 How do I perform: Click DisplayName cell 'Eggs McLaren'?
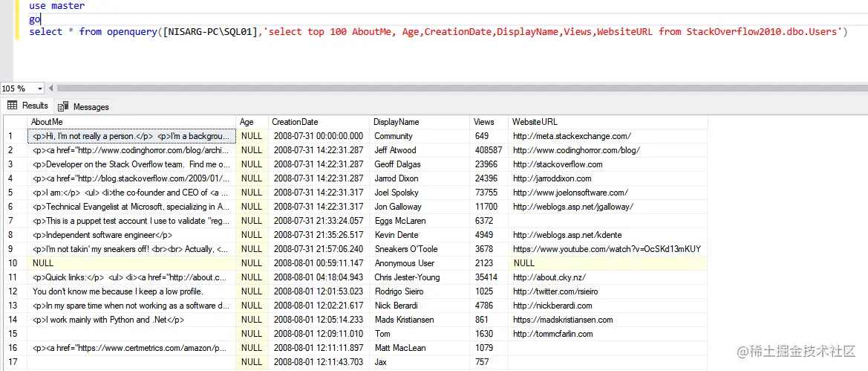[420, 221]
